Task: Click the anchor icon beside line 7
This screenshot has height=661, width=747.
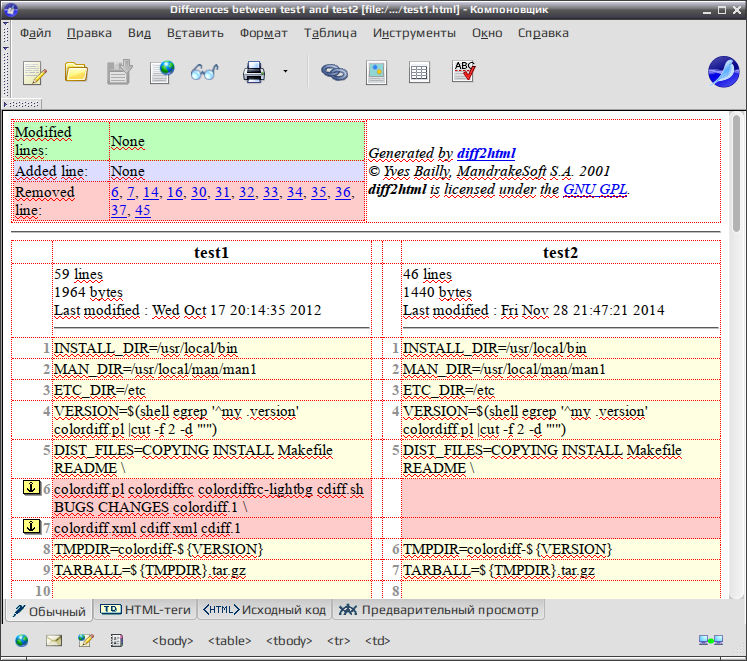Action: (31, 527)
